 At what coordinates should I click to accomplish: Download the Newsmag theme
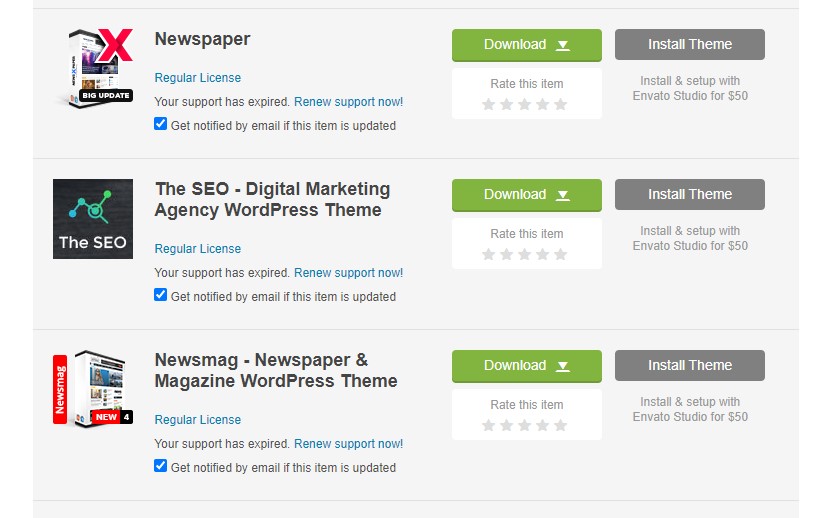point(527,366)
